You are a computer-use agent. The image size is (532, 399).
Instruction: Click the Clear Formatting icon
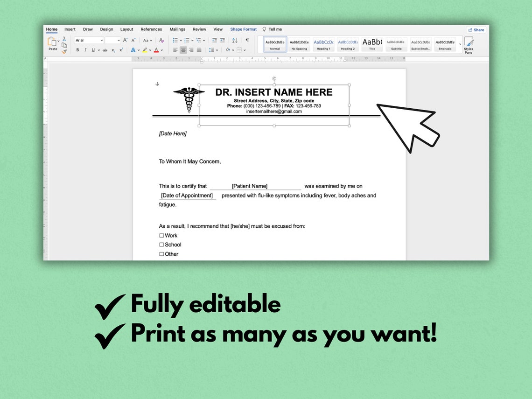click(161, 41)
